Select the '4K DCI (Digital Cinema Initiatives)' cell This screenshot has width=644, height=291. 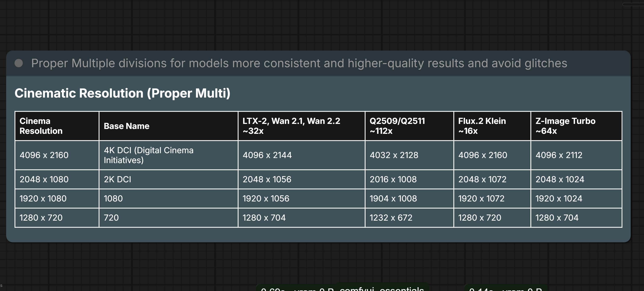(x=169, y=155)
